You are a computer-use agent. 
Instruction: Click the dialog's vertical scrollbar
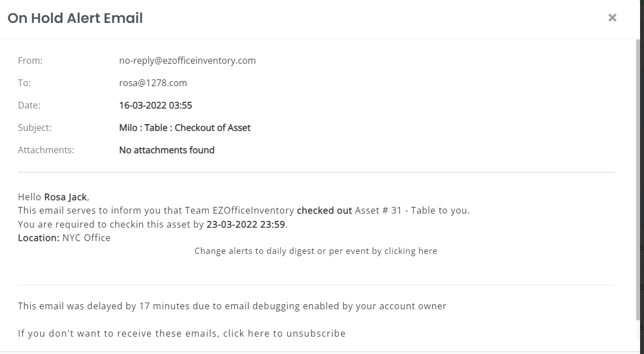(x=638, y=179)
